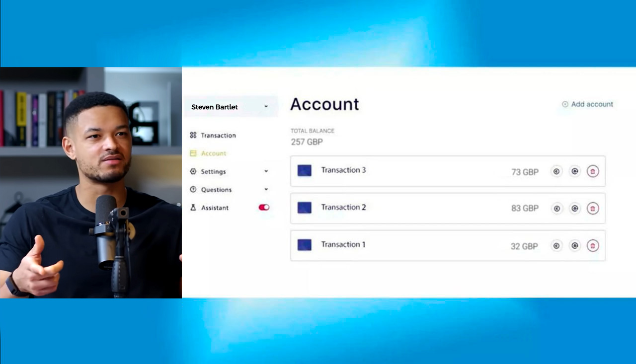Delete Transaction 1 with its trash icon
The width and height of the screenshot is (636, 364).
pos(593,246)
